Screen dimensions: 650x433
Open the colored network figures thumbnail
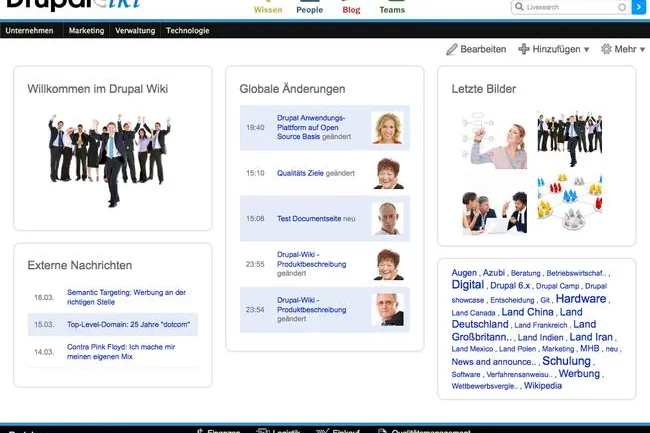coord(570,203)
